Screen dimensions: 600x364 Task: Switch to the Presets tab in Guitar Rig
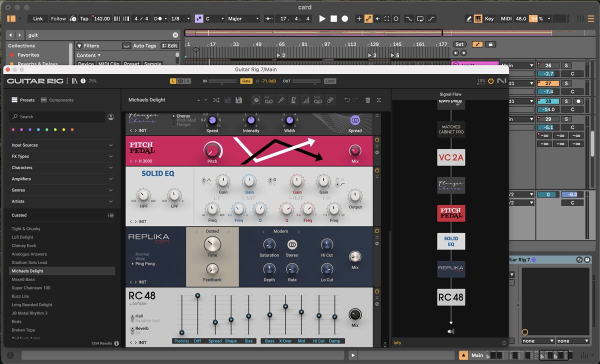[23, 100]
